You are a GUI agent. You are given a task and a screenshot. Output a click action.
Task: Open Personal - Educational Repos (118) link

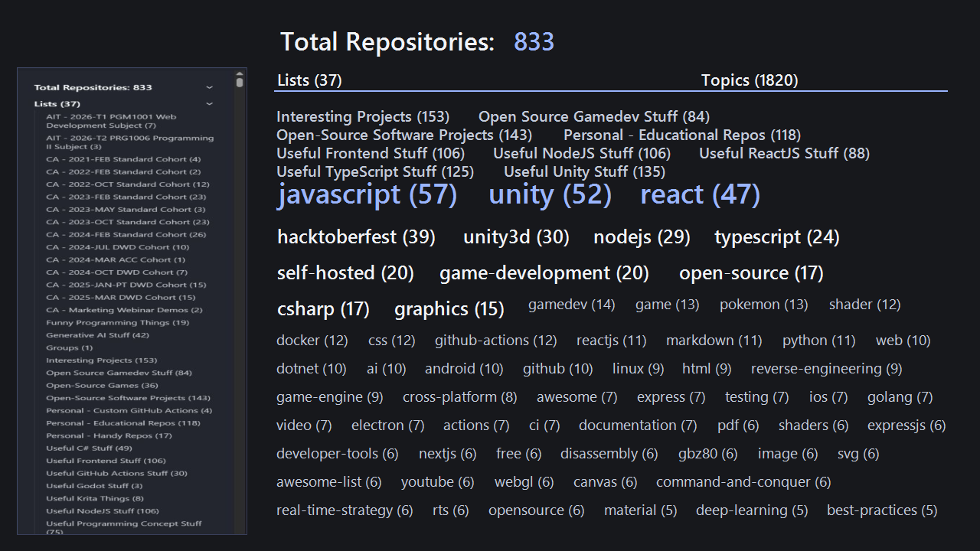pos(682,135)
